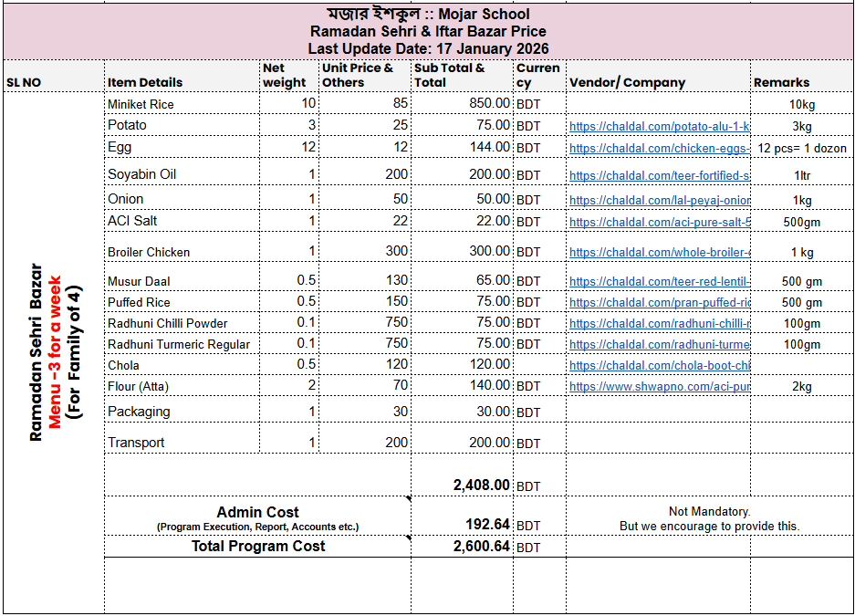The image size is (855, 616).
Task: Select the 2,600.64 total program cost cell
Action: click(482, 547)
